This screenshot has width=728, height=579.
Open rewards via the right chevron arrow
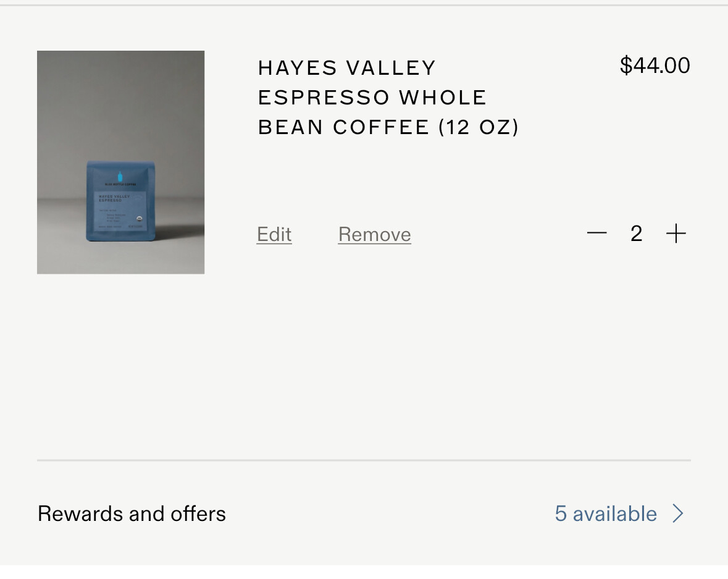[678, 513]
